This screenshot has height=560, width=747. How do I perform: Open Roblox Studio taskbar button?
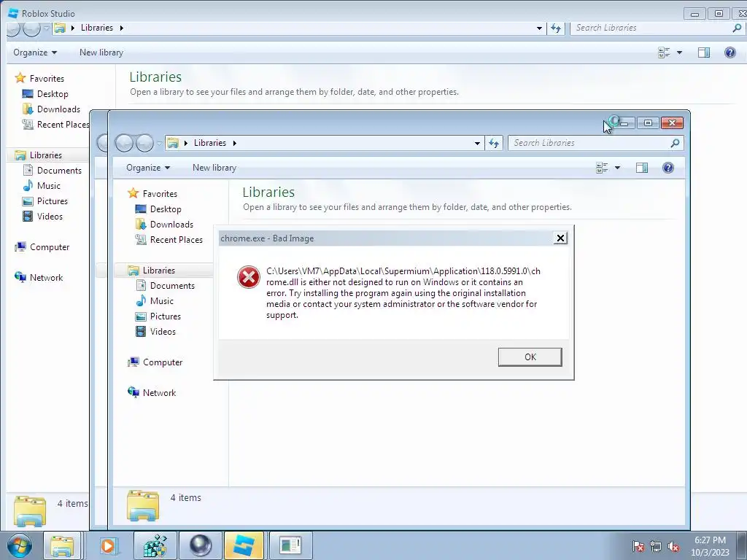(x=244, y=545)
